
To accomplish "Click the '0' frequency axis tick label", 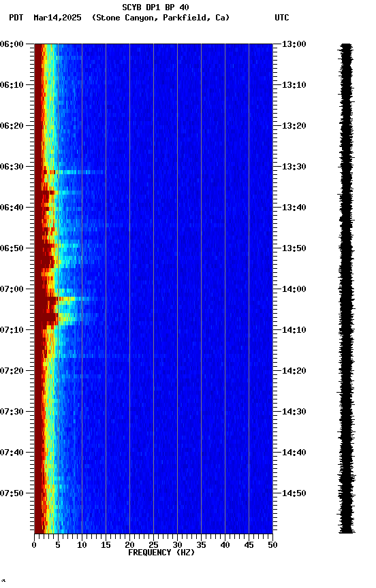I will (x=34, y=545).
